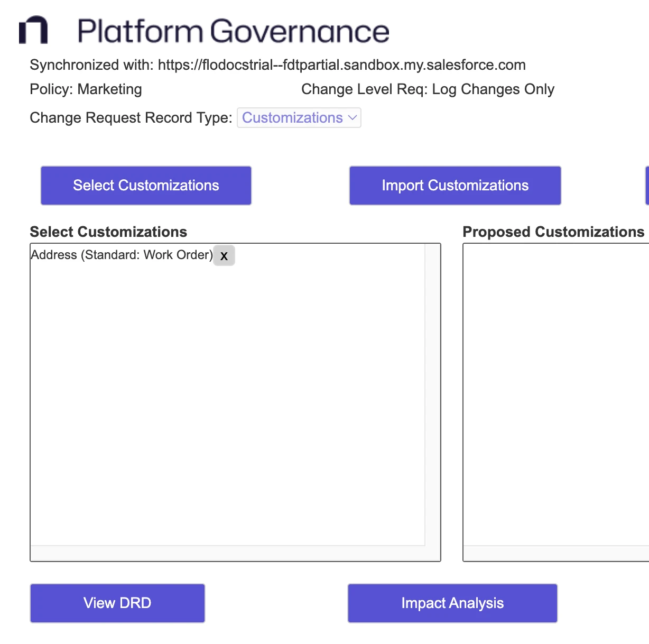The width and height of the screenshot is (649, 644).
Task: Click the Proposed Customizations heading
Action: click(x=553, y=232)
